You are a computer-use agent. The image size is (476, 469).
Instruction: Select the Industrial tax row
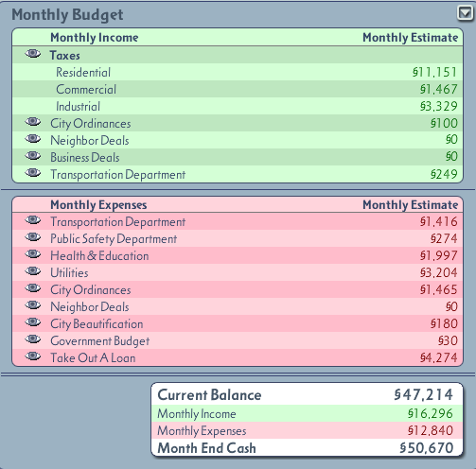point(238,106)
